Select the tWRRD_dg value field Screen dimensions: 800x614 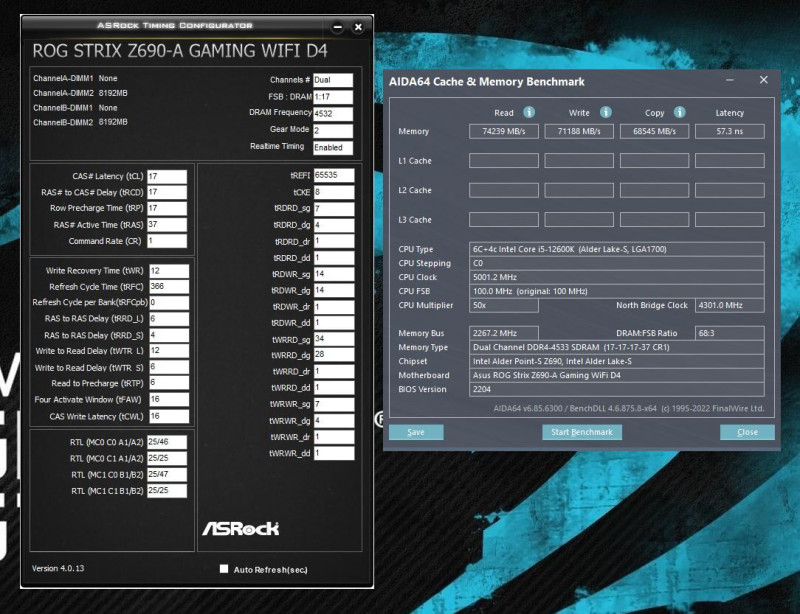pyautogui.click(x=334, y=355)
